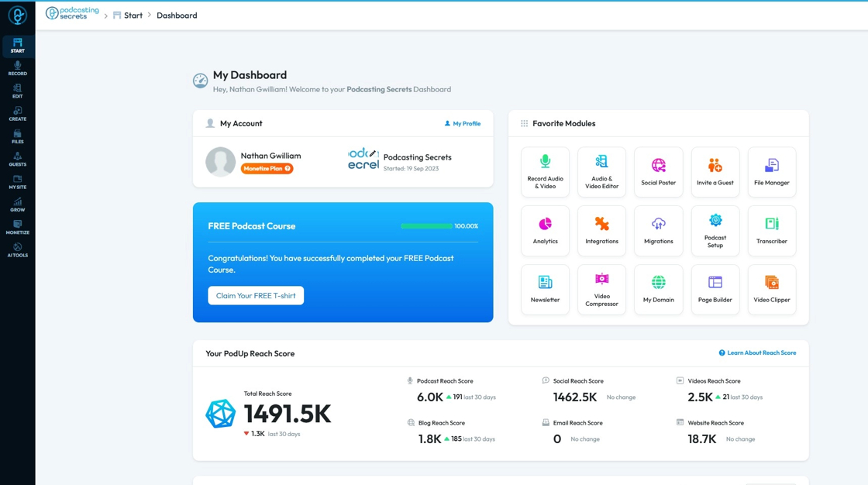Click the Email Reach Score value 0
Screen dimensions: 868x485
point(557,439)
